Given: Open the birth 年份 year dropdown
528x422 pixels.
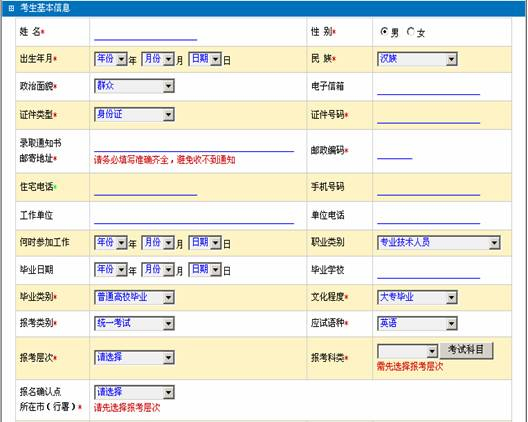Looking at the screenshot, I should (111, 59).
